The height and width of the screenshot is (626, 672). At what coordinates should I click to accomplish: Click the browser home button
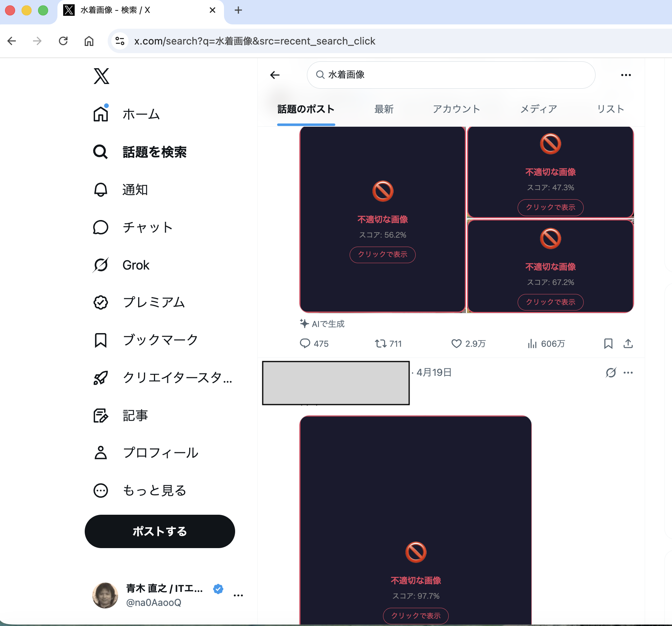coord(89,41)
